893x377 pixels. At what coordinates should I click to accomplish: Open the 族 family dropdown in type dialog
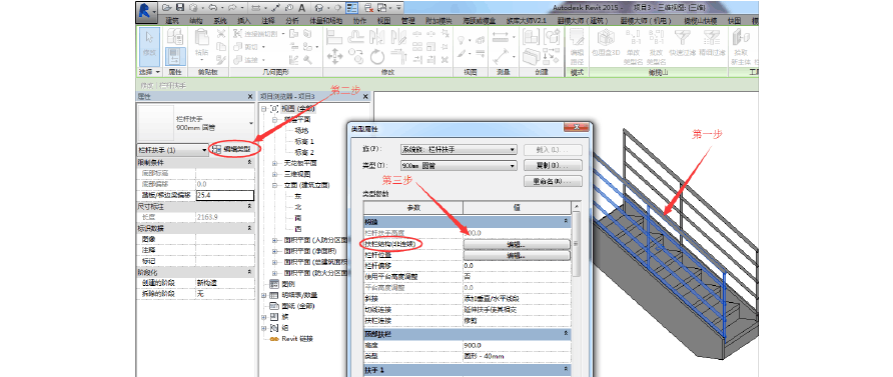point(458,150)
